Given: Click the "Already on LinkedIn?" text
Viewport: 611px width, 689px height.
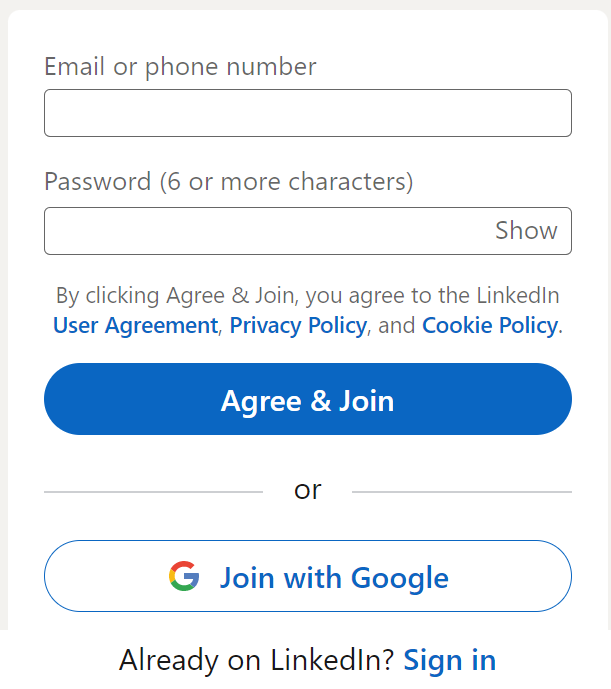Looking at the screenshot, I should 257,660.
